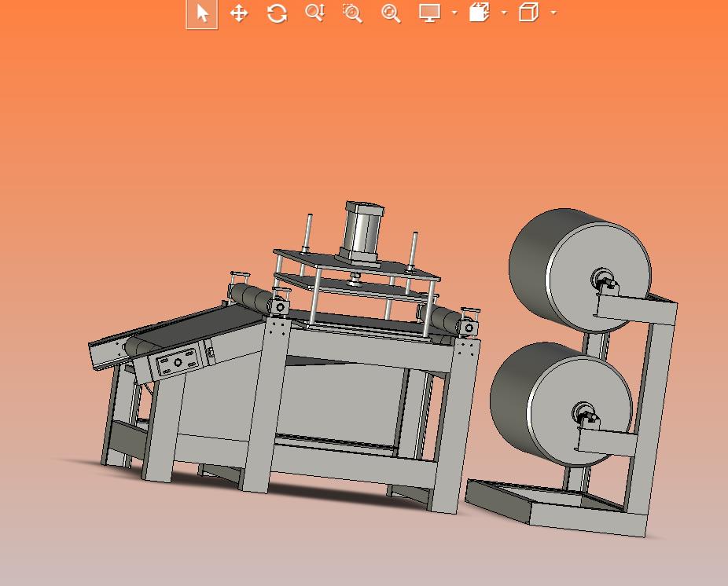Click the control panel on the machine frame
The height and width of the screenshot is (586, 728).
(178, 362)
